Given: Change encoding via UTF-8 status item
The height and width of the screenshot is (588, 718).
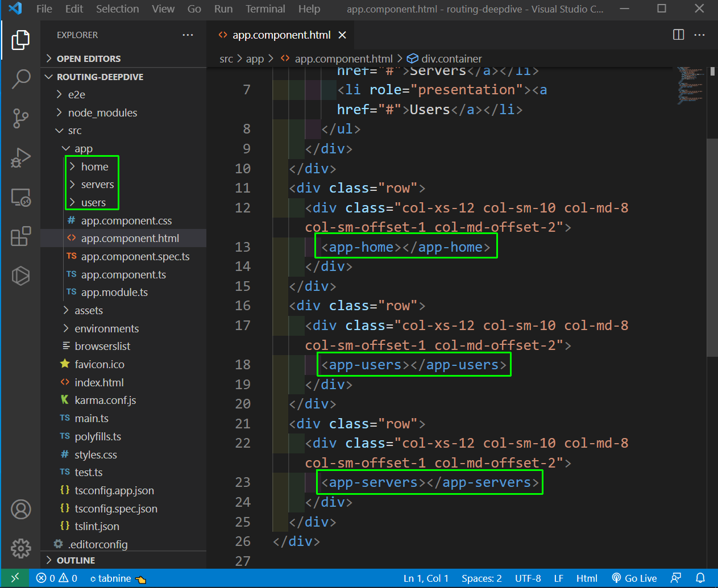Looking at the screenshot, I should point(528,578).
